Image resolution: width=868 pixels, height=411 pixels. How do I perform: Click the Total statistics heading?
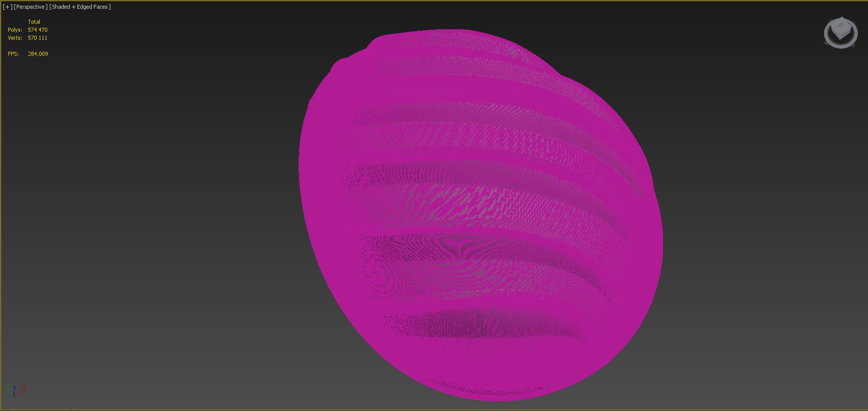click(34, 22)
